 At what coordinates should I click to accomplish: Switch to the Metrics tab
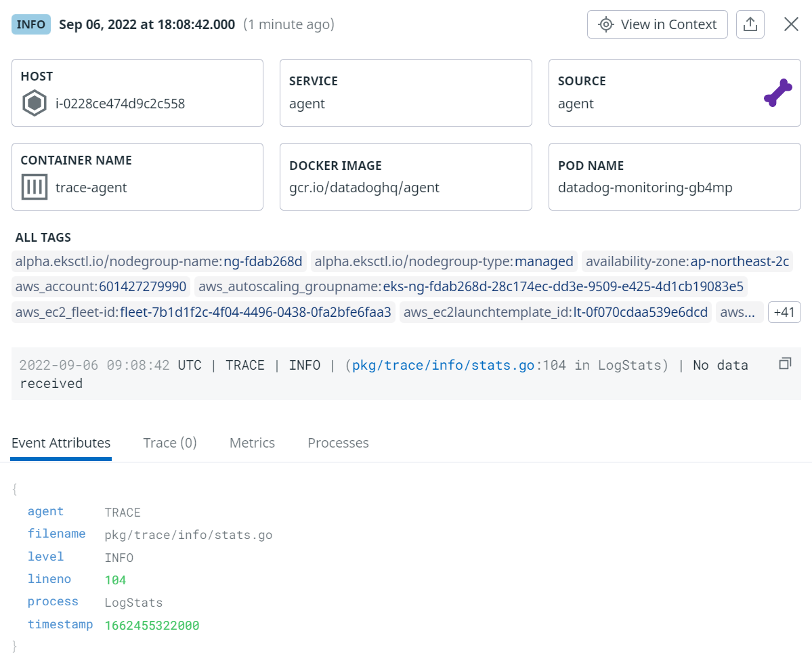(x=252, y=443)
